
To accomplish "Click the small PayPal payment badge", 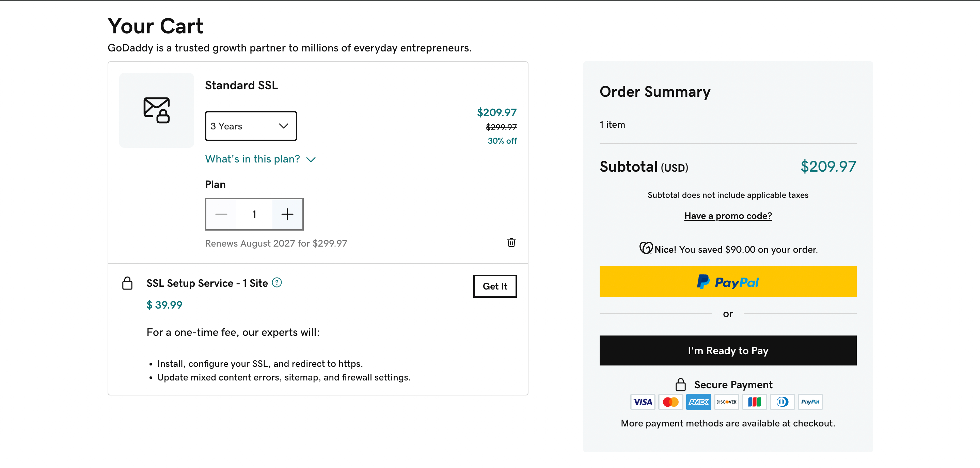I will click(810, 402).
